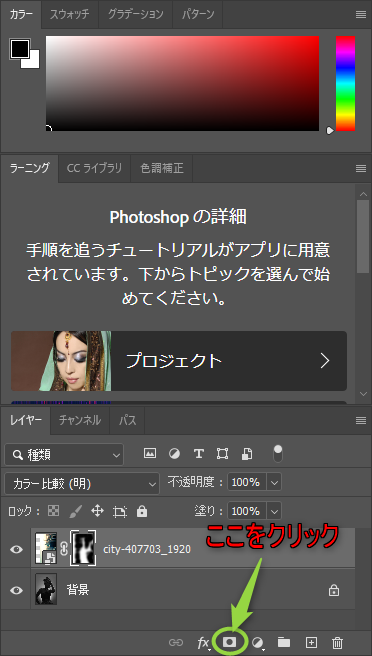Open the 不透明度 dropdown arrow
The width and height of the screenshot is (372, 656).
point(274,482)
